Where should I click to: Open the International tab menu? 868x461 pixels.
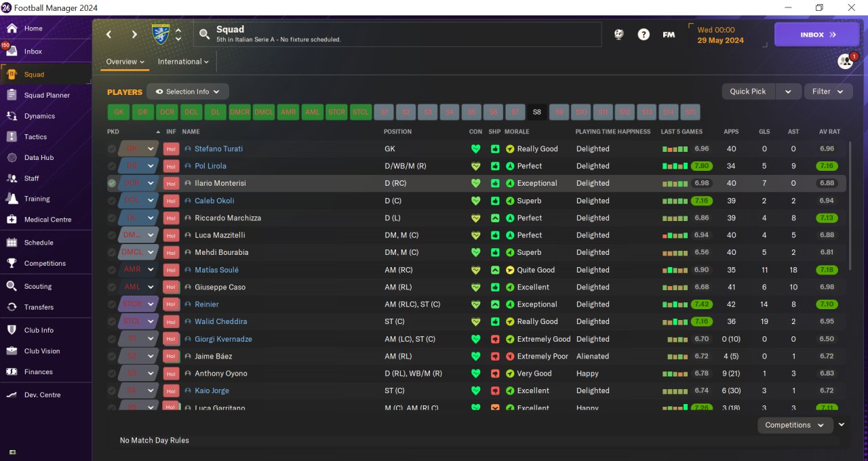pos(183,62)
